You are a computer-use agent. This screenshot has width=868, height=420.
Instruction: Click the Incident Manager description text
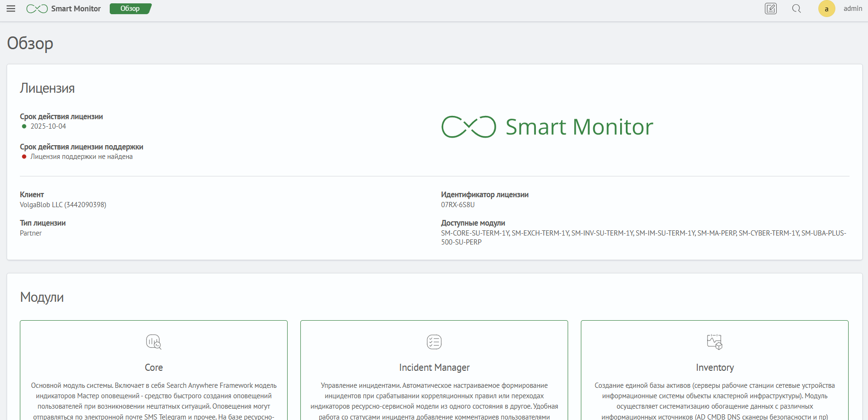[x=434, y=401]
